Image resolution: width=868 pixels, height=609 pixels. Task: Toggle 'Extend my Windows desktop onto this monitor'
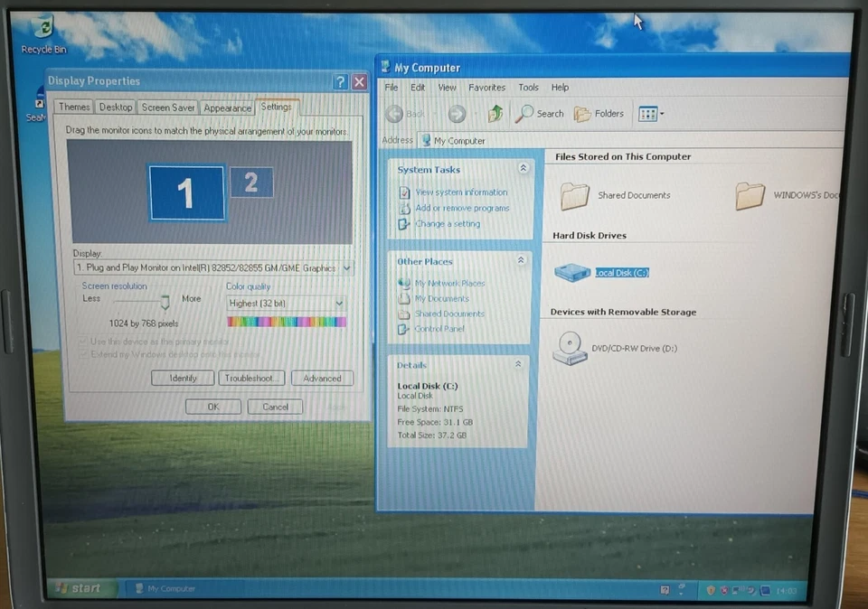coord(83,354)
